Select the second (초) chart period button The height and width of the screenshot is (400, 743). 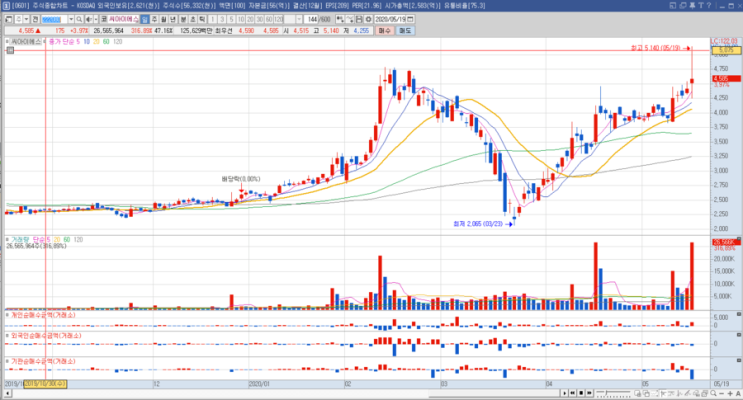(x=193, y=19)
